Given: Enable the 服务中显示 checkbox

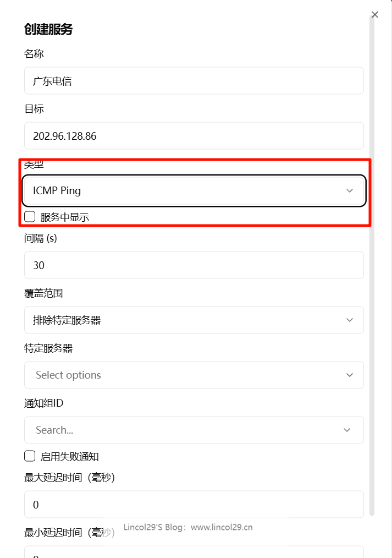Looking at the screenshot, I should (30, 217).
